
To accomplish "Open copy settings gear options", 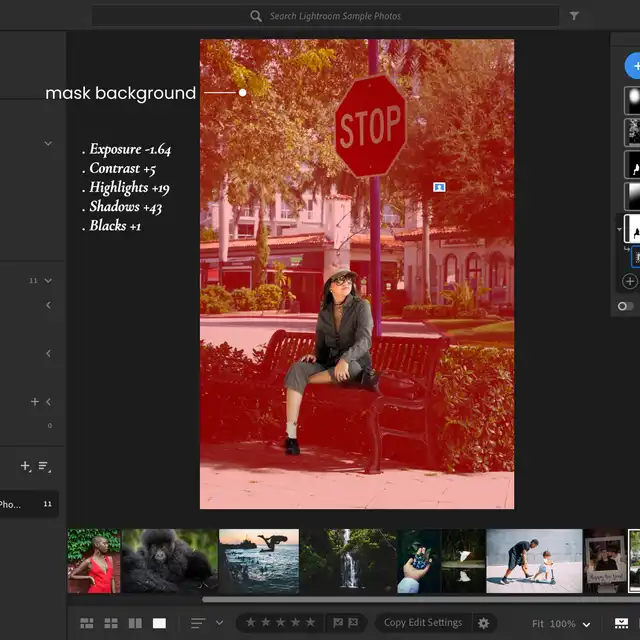I will tap(484, 622).
